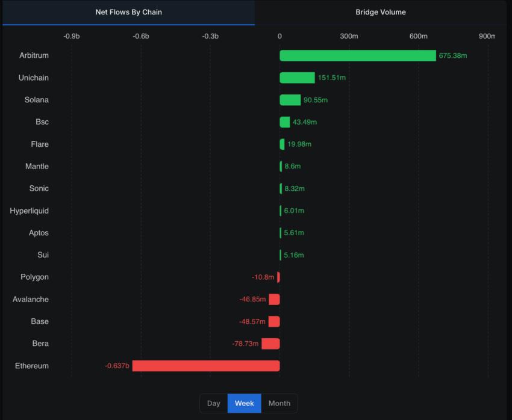Image resolution: width=512 pixels, height=420 pixels.
Task: Select the Month time filter
Action: [x=279, y=403]
